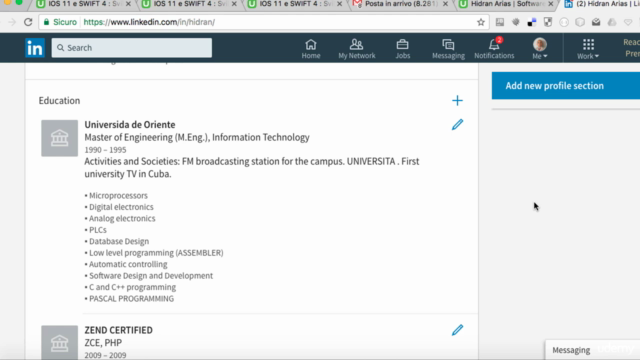Screen dimensions: 640x360
Task: Click the 1990 – 1995 dates text
Action: coord(105,150)
